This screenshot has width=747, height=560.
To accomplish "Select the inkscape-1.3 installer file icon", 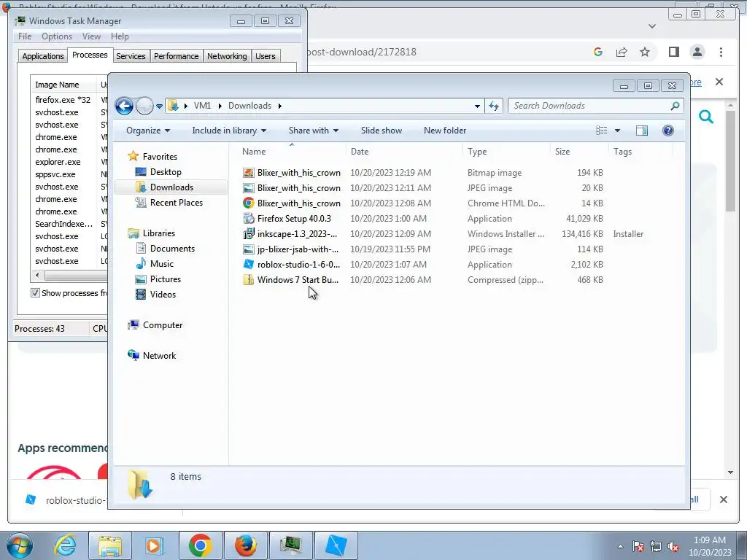I will [x=248, y=234].
